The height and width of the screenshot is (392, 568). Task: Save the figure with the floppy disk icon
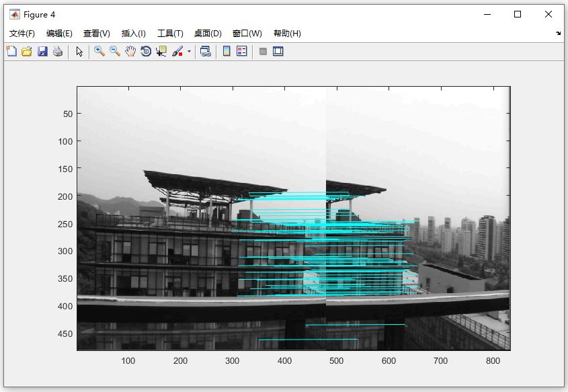pos(42,52)
